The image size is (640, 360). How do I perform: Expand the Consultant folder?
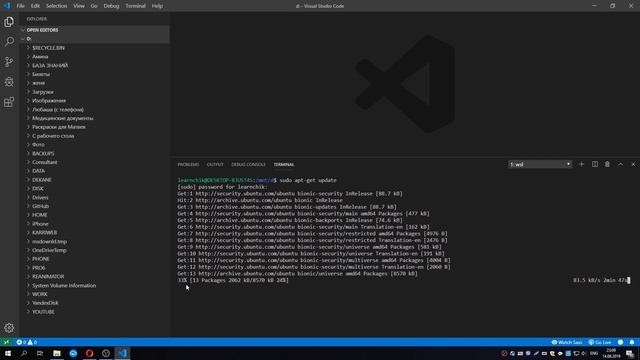coord(95,162)
